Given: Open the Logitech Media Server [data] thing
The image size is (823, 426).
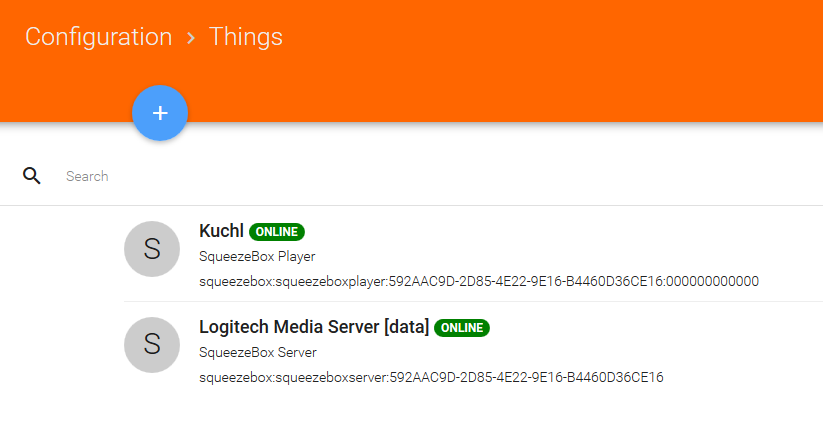Looking at the screenshot, I should point(473,350).
